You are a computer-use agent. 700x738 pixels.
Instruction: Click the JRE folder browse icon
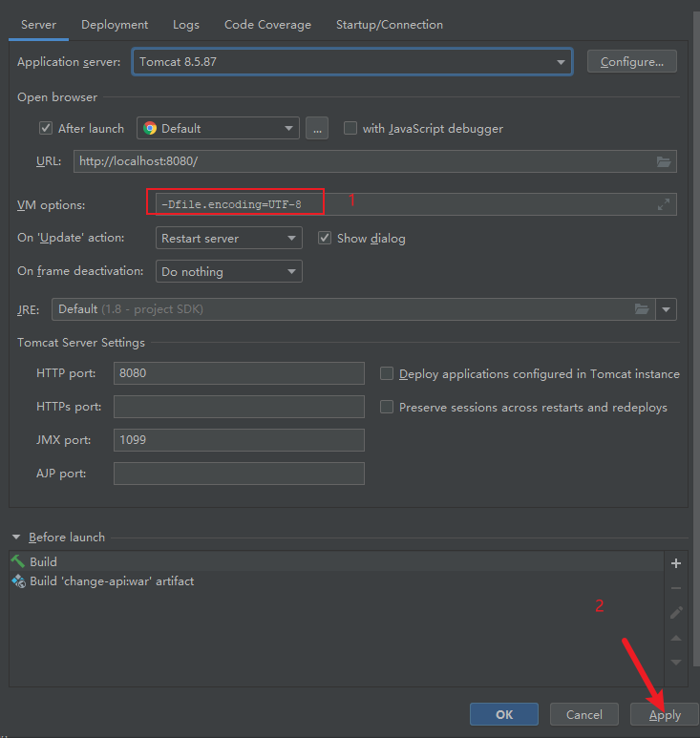642,309
